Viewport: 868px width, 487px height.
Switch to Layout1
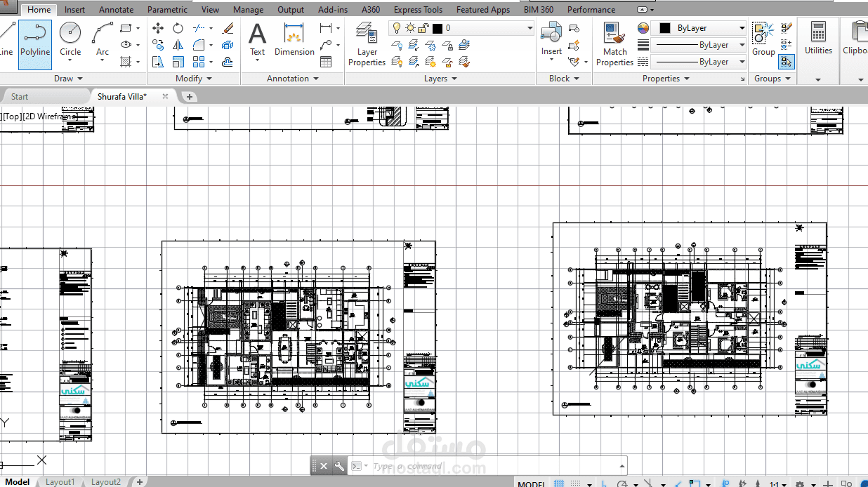(60, 482)
